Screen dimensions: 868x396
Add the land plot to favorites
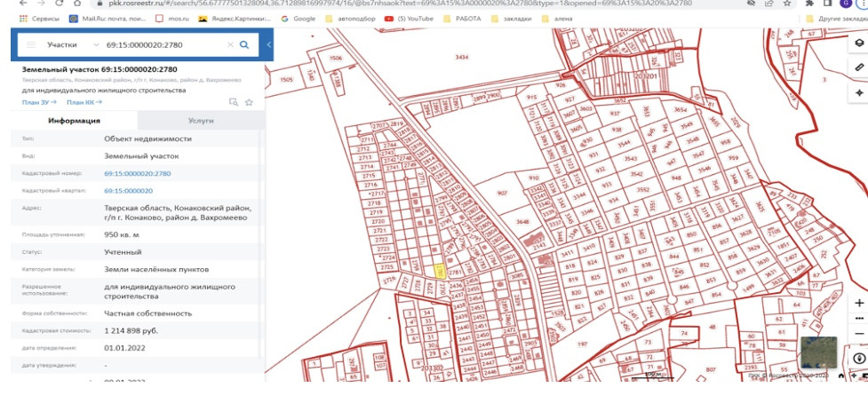[250, 102]
